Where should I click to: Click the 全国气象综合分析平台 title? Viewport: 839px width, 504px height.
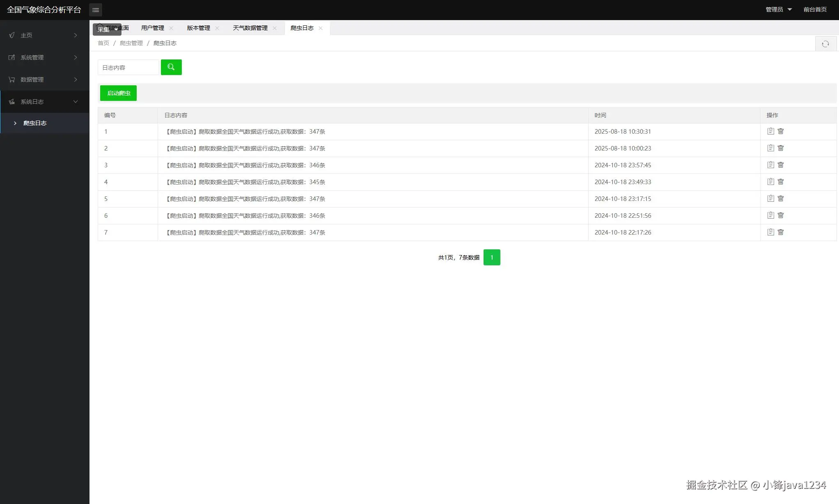click(x=44, y=10)
